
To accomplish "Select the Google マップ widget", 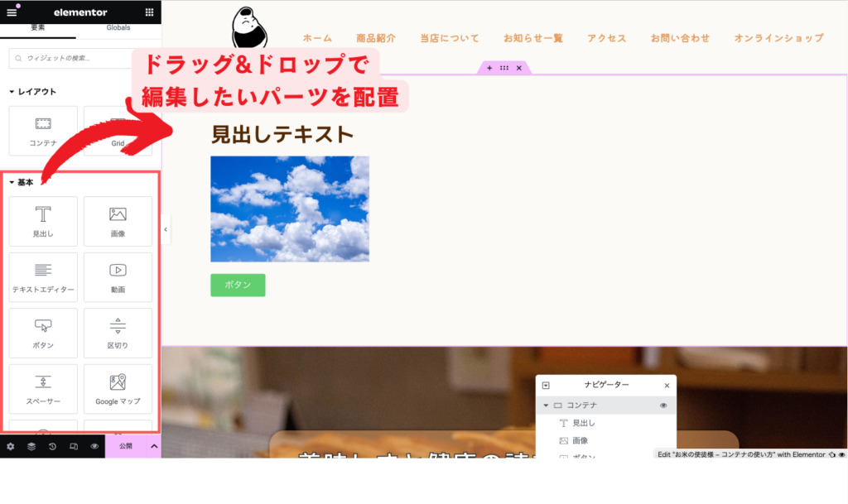I will 118,389.
